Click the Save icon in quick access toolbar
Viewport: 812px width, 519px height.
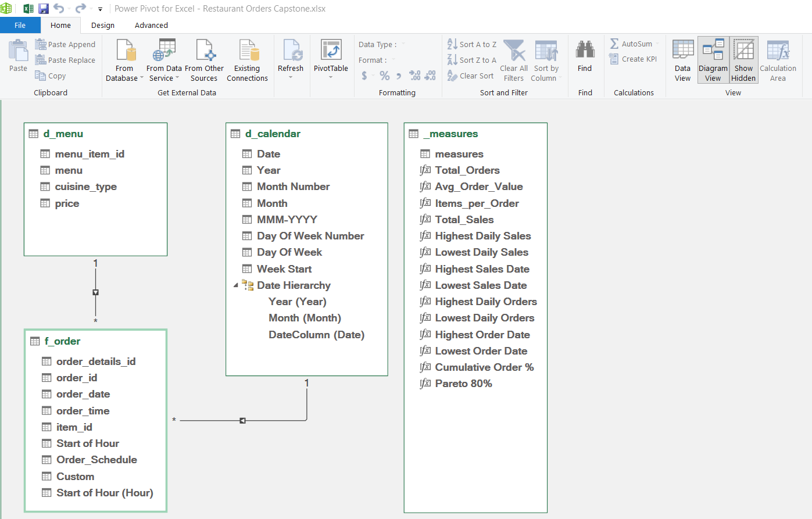click(44, 8)
